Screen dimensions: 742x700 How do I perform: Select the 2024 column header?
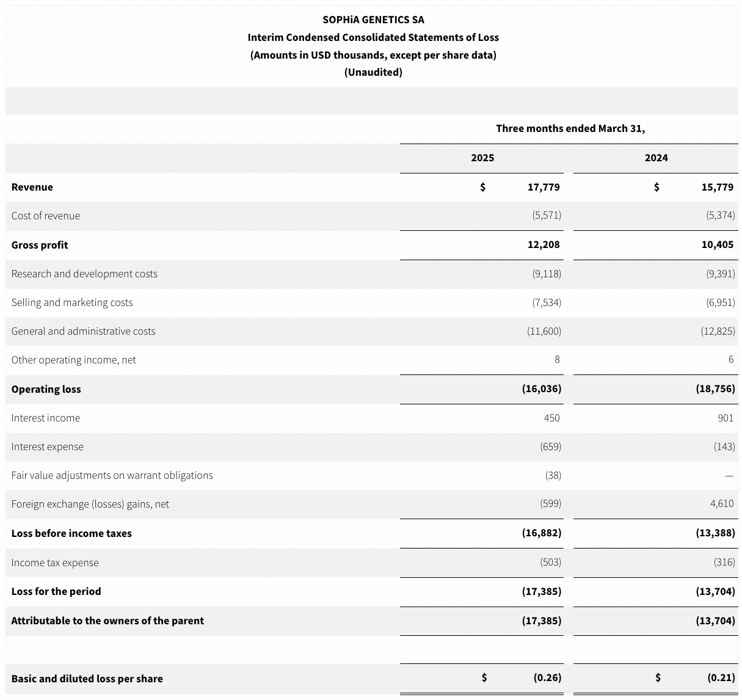[656, 158]
